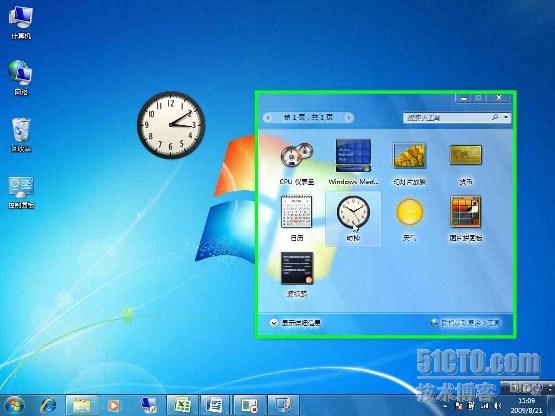The width and height of the screenshot is (555, 416).
Task: Open the volume speaker tray icon
Action: (497, 405)
